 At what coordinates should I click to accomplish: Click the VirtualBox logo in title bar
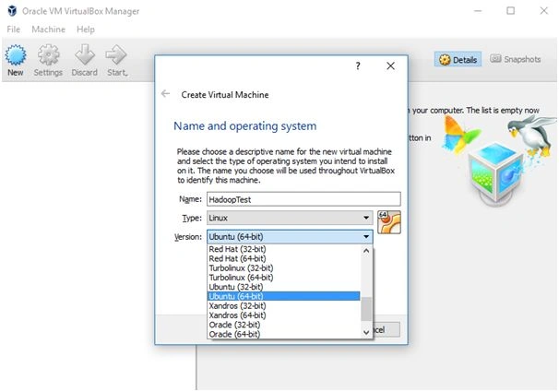(12, 11)
